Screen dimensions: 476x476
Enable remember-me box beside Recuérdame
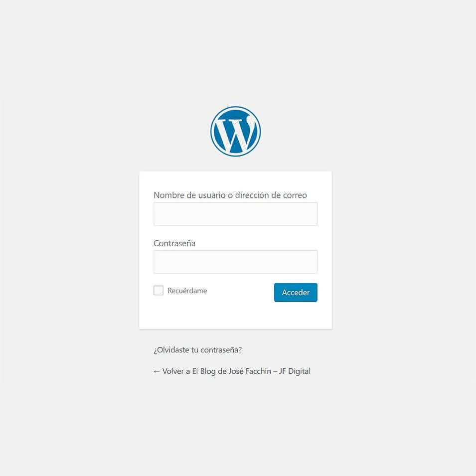[159, 290]
